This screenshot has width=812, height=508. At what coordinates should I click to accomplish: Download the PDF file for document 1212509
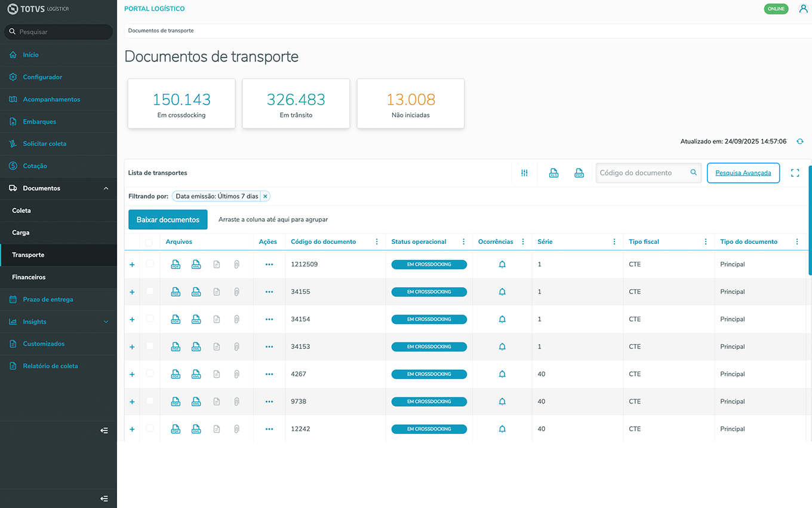pos(176,264)
